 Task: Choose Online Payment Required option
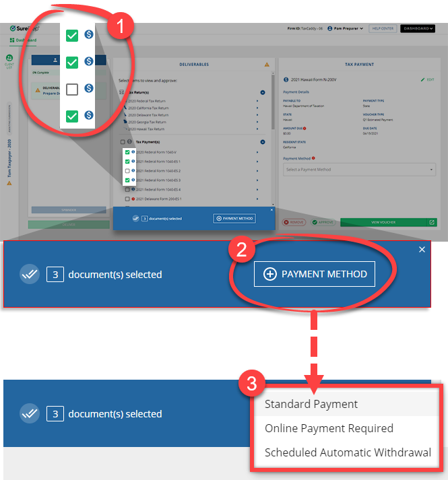(x=347, y=428)
